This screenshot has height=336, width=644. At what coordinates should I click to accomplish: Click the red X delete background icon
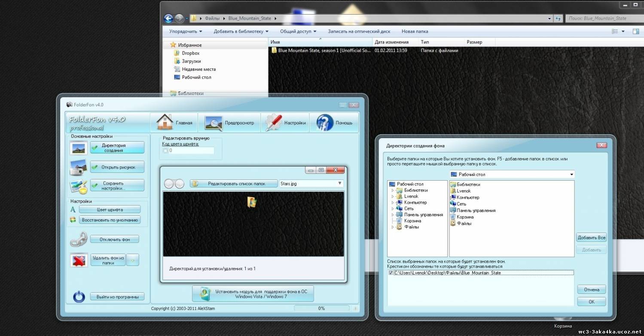pyautogui.click(x=78, y=260)
